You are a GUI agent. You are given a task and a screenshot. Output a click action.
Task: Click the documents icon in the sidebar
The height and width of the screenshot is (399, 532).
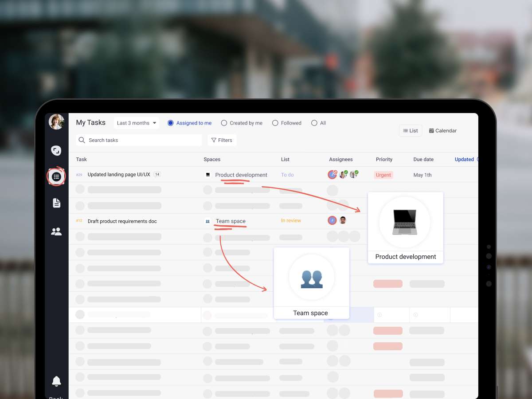pyautogui.click(x=56, y=203)
